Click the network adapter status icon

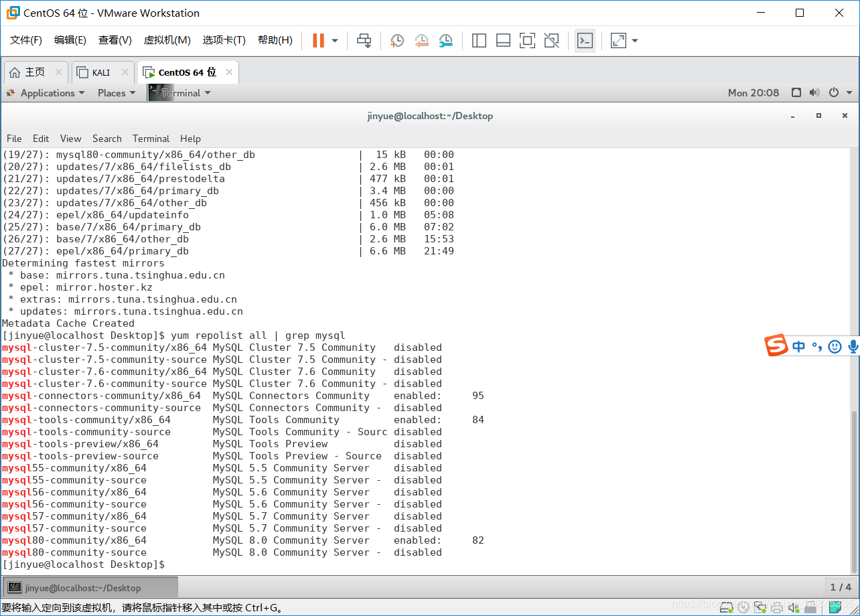[760, 607]
